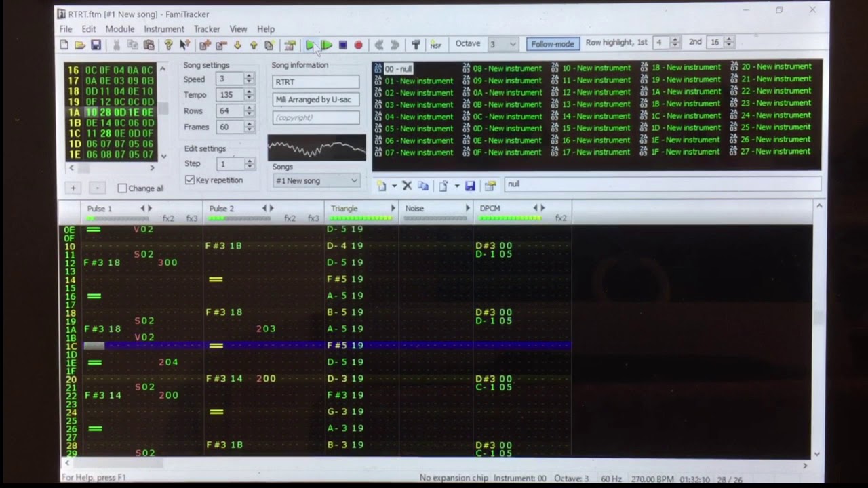This screenshot has height=488, width=868.
Task: Click the minus button under frame editor
Action: click(x=97, y=188)
